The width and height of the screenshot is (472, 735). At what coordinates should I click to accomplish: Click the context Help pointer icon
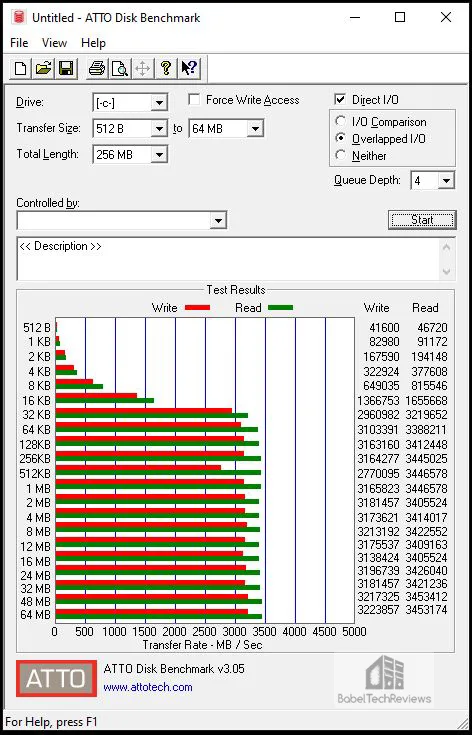coord(189,69)
